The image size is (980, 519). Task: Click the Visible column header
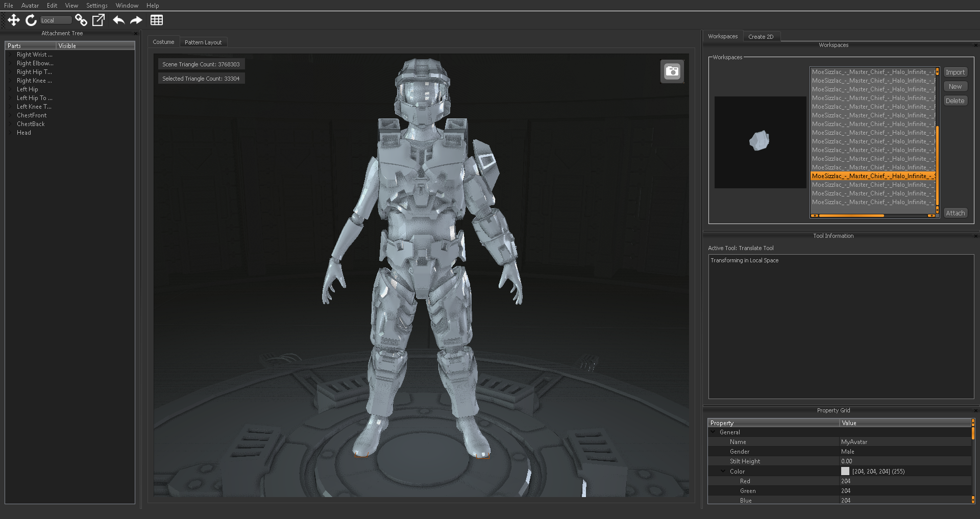pos(95,46)
